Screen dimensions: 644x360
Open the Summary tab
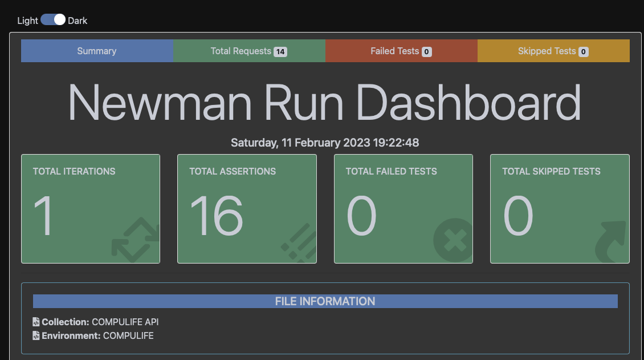click(x=97, y=51)
